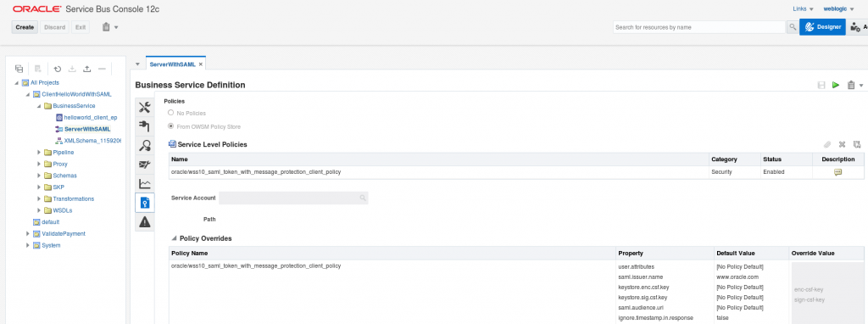Open the warning triangle alerts tab

(145, 221)
